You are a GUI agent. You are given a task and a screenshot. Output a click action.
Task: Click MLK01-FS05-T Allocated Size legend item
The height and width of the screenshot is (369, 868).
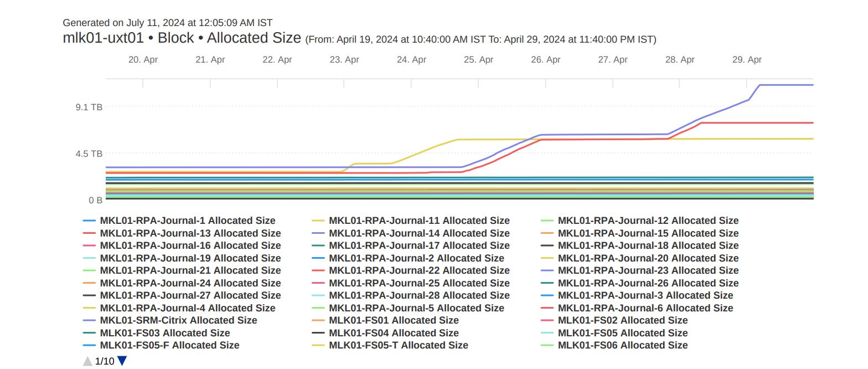pos(398,345)
